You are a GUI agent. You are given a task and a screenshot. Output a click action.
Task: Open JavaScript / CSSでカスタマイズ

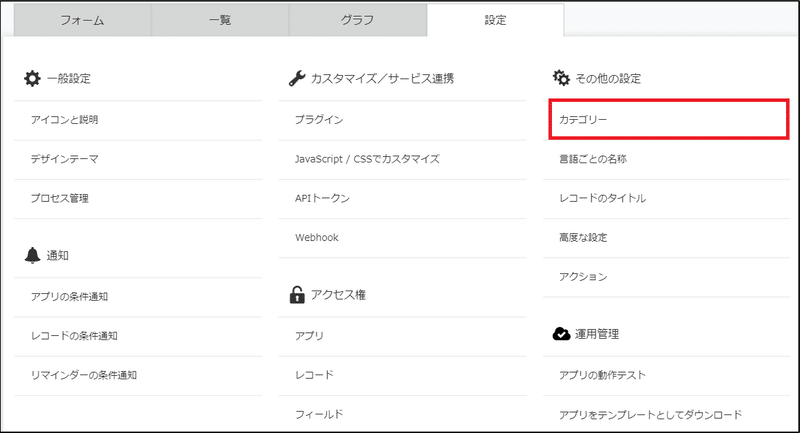tap(403, 159)
